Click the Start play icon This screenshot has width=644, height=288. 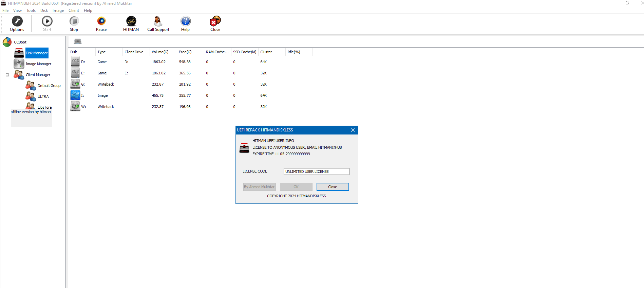(47, 21)
